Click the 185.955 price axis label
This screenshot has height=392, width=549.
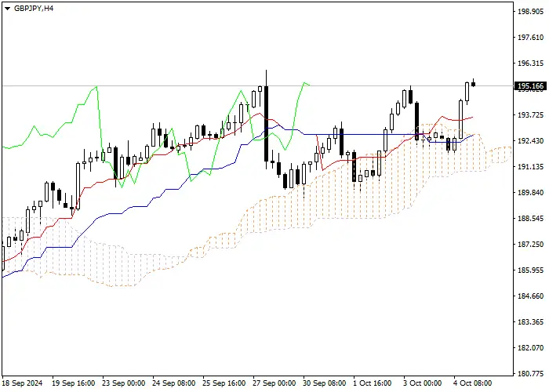pyautogui.click(x=530, y=270)
